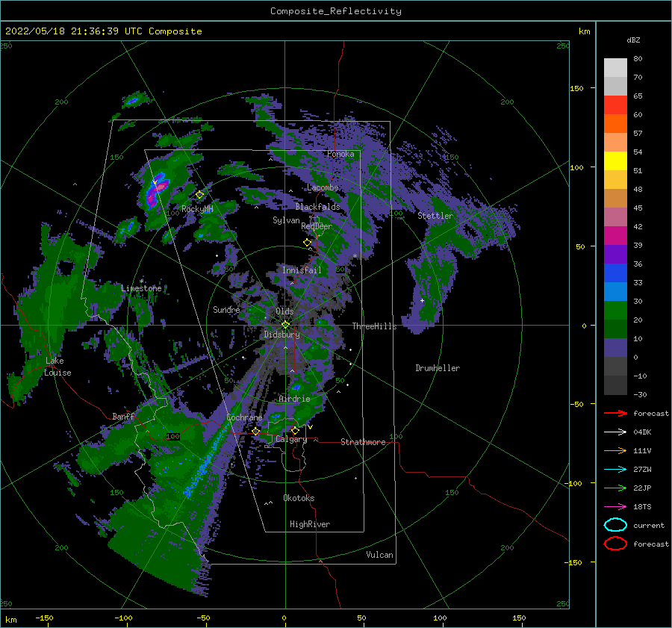Click the Calgary city label
The height and width of the screenshot is (628, 672).
coord(291,439)
